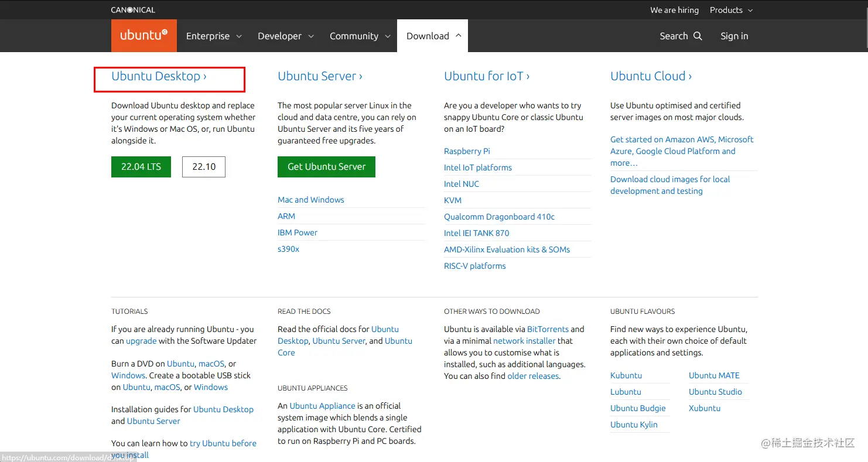Open the Lubuntu flavour link
This screenshot has height=462, width=868.
click(x=626, y=392)
